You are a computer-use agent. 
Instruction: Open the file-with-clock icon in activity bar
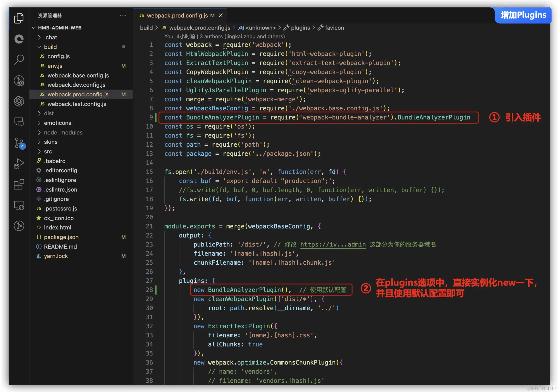point(19,80)
